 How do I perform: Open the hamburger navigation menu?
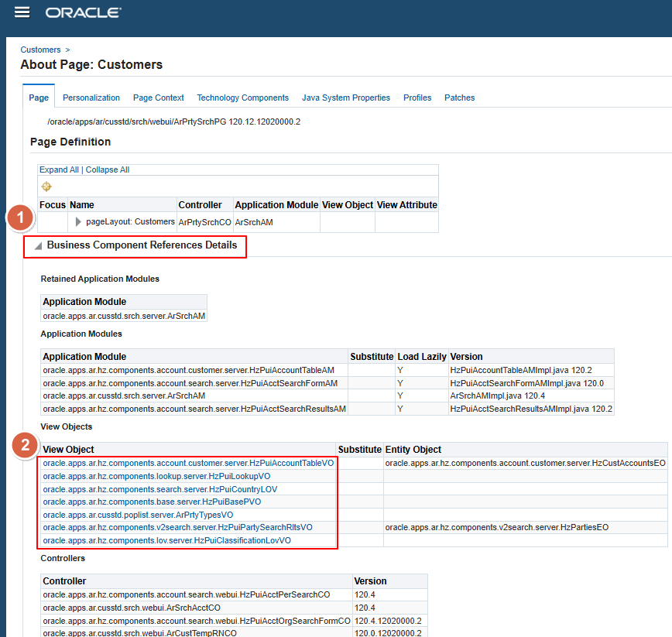pos(22,12)
